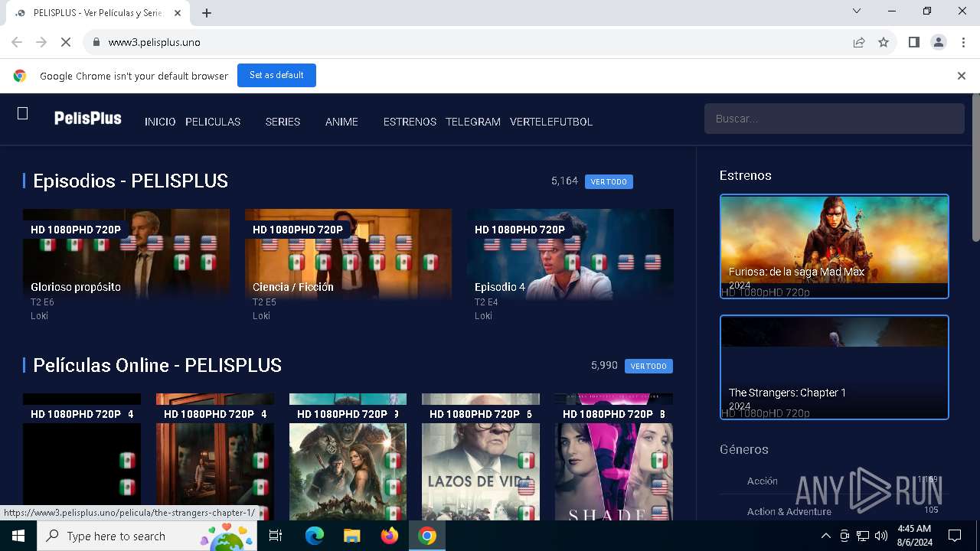The width and height of the screenshot is (980, 551).
Task: Click the address bar URL
Action: pyautogui.click(x=155, y=42)
